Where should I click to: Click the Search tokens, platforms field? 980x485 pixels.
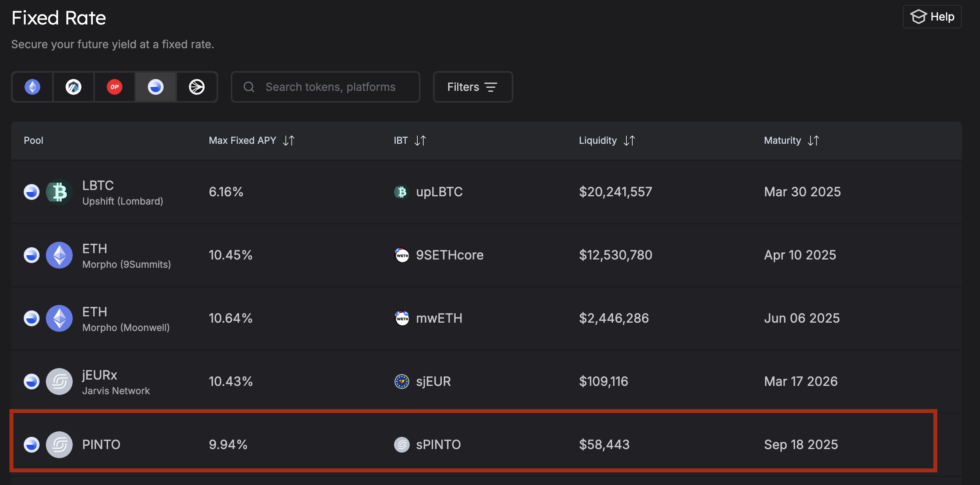click(330, 87)
